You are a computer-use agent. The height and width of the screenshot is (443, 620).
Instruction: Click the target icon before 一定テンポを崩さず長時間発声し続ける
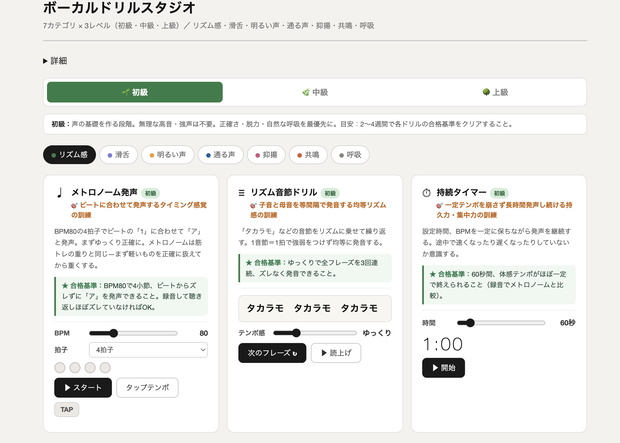439,205
